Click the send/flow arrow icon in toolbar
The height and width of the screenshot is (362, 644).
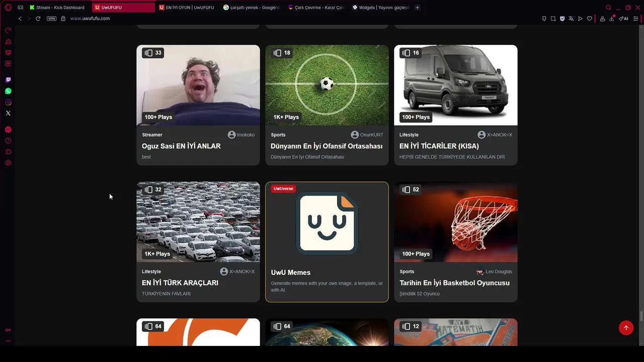click(x=580, y=19)
